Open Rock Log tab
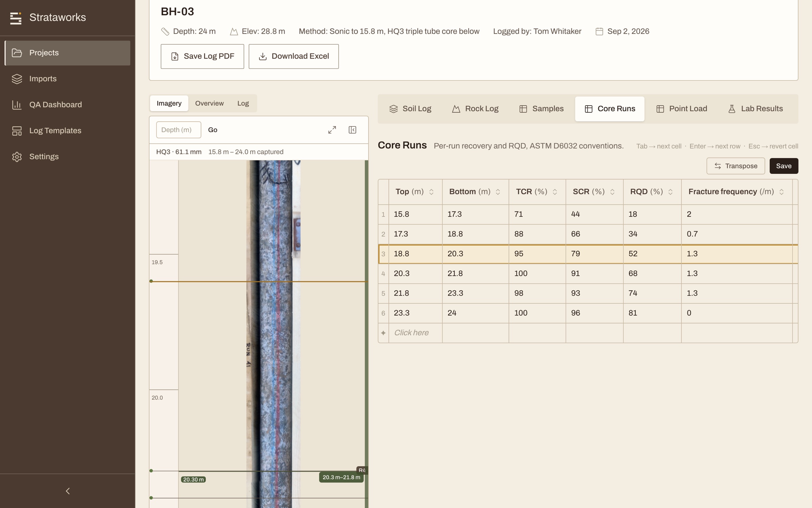The height and width of the screenshot is (508, 812). (x=475, y=109)
